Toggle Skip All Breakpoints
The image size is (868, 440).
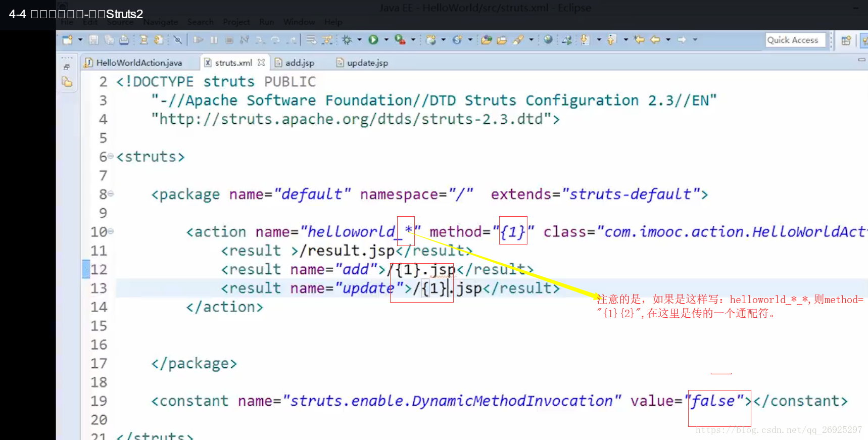[177, 39]
